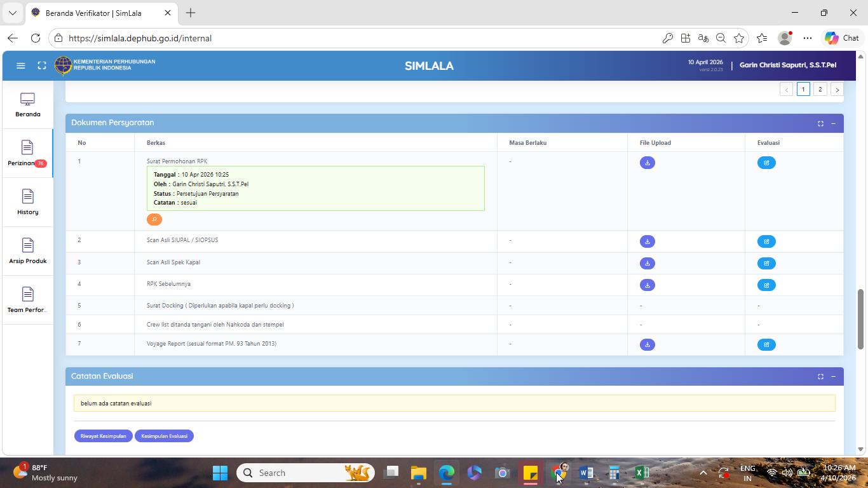Click Kesimpulan Evaluasi button

coord(164,436)
